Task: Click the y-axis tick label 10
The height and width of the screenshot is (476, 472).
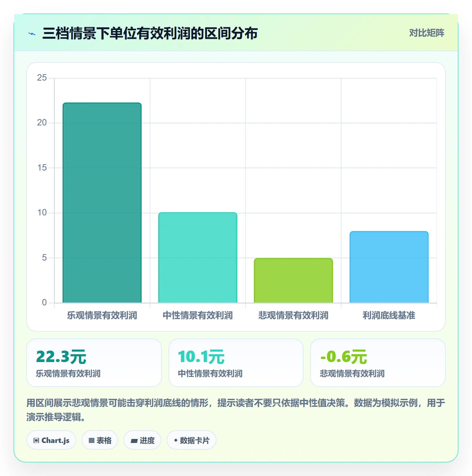Action: [x=42, y=213]
